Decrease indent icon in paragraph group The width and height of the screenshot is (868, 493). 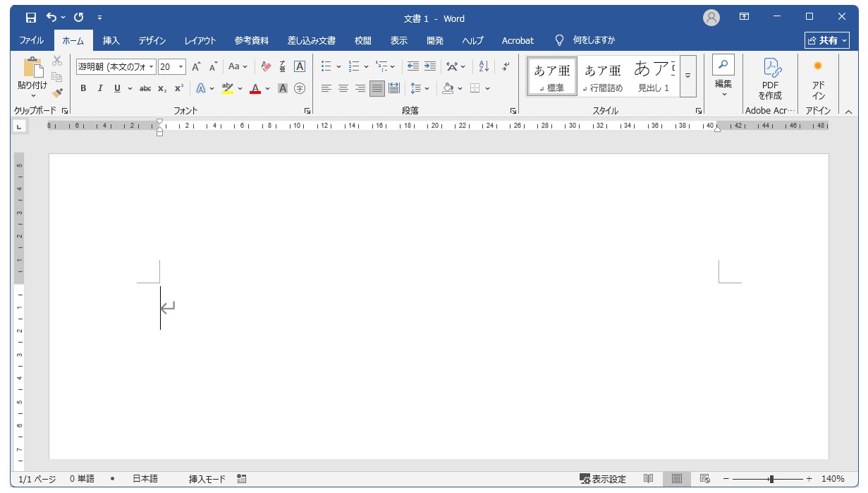pos(413,67)
